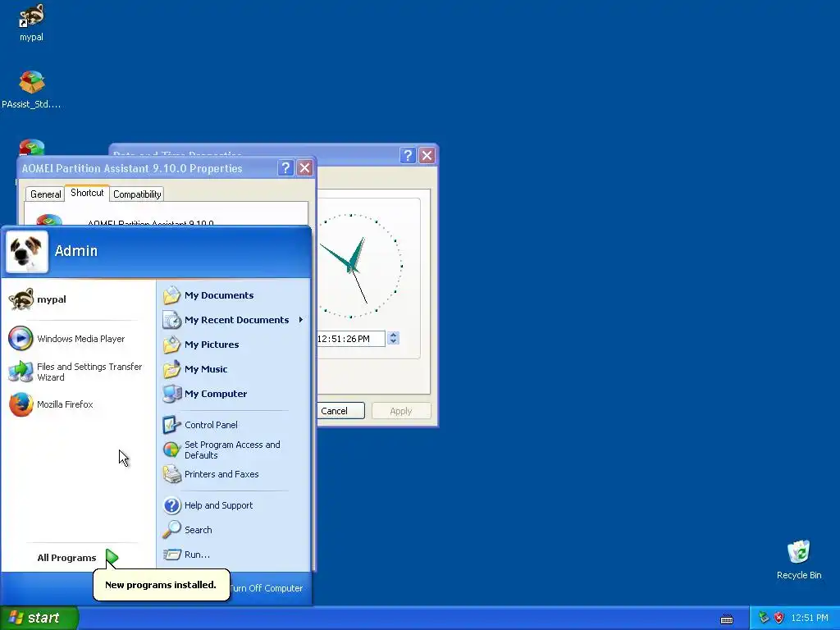Screen dimensions: 840x630
Task: Click the on-screen keyboard taskbar icon
Action: coord(727,619)
